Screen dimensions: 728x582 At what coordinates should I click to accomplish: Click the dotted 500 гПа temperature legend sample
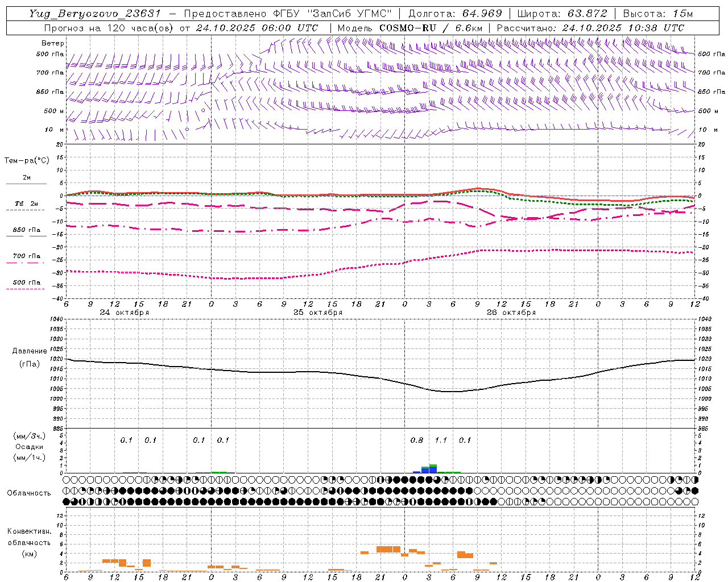point(25,289)
